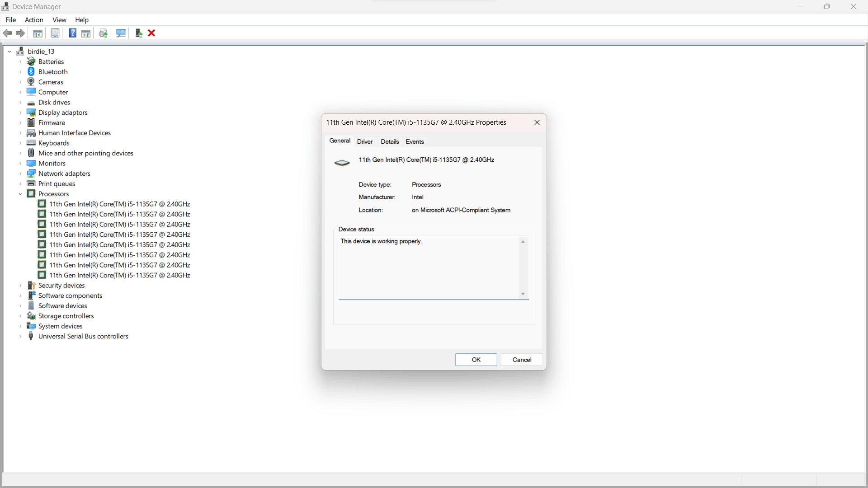The height and width of the screenshot is (488, 868).
Task: Click the Help question mark toolbar icon
Action: (72, 33)
